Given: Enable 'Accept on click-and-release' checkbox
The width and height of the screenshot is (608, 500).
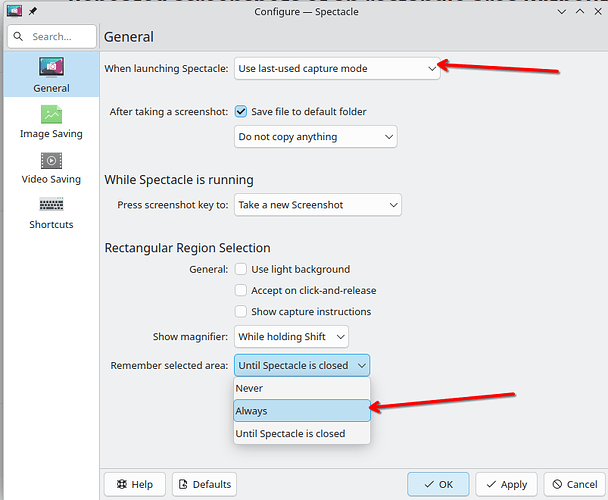Looking at the screenshot, I should [241, 291].
